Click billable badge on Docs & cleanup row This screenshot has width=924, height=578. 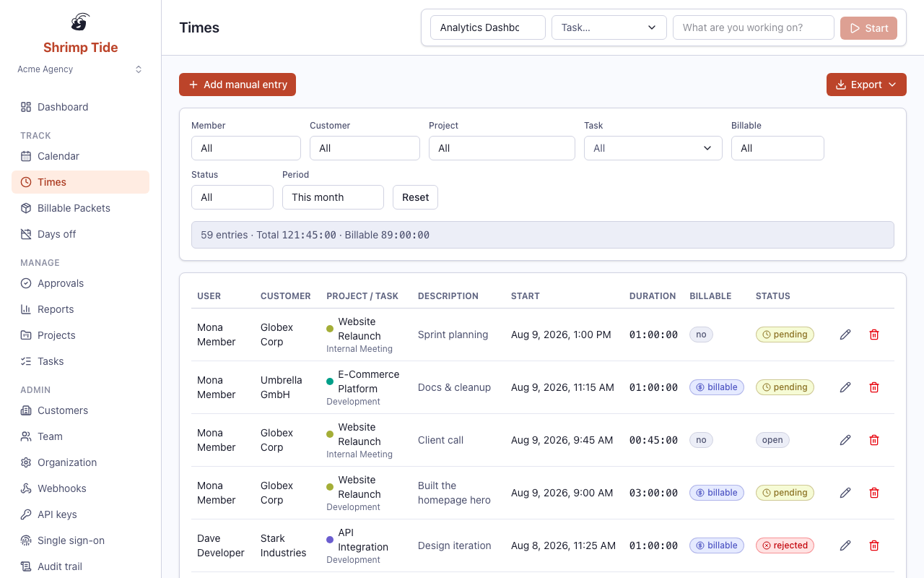click(x=717, y=387)
